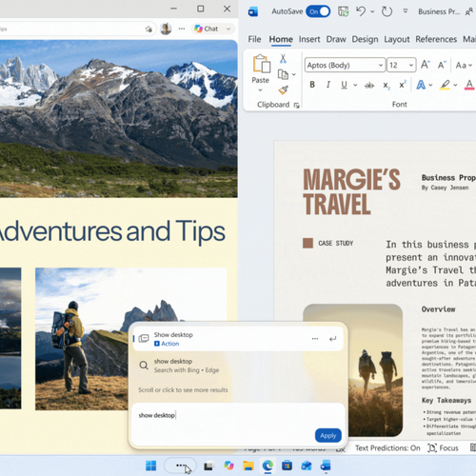Click the red Font Color icon
Viewport: 476px width, 476px height.
[469, 85]
